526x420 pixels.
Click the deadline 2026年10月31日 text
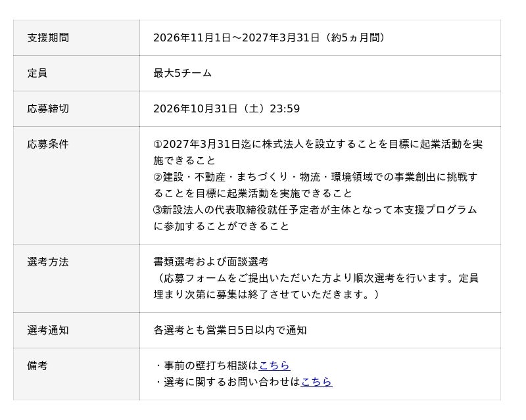tap(195, 108)
